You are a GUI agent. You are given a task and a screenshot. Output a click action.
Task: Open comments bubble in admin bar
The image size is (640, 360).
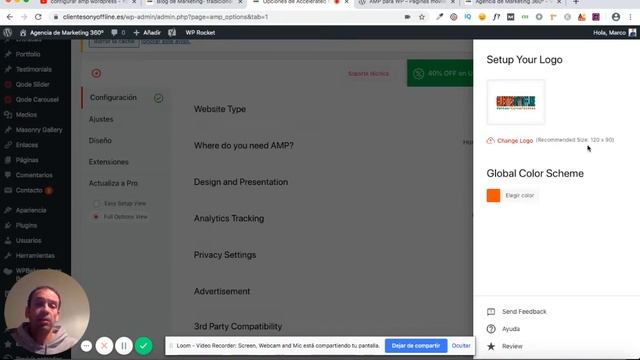point(118,33)
